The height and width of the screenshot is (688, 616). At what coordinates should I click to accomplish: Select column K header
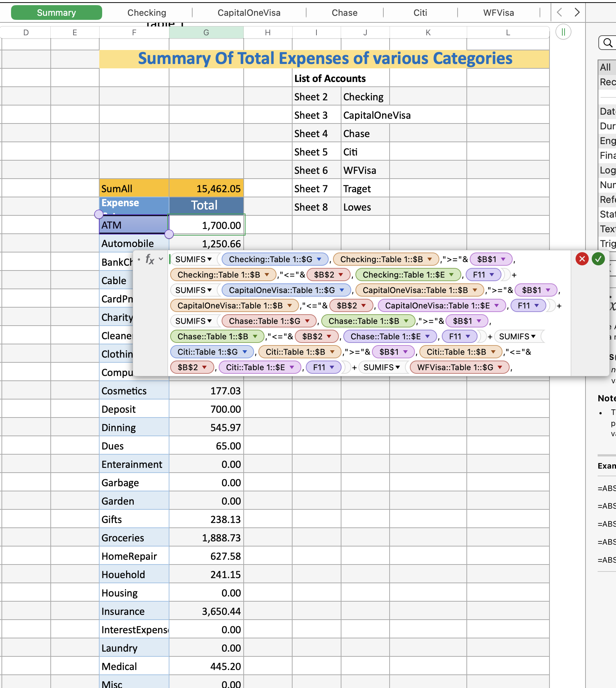[428, 32]
